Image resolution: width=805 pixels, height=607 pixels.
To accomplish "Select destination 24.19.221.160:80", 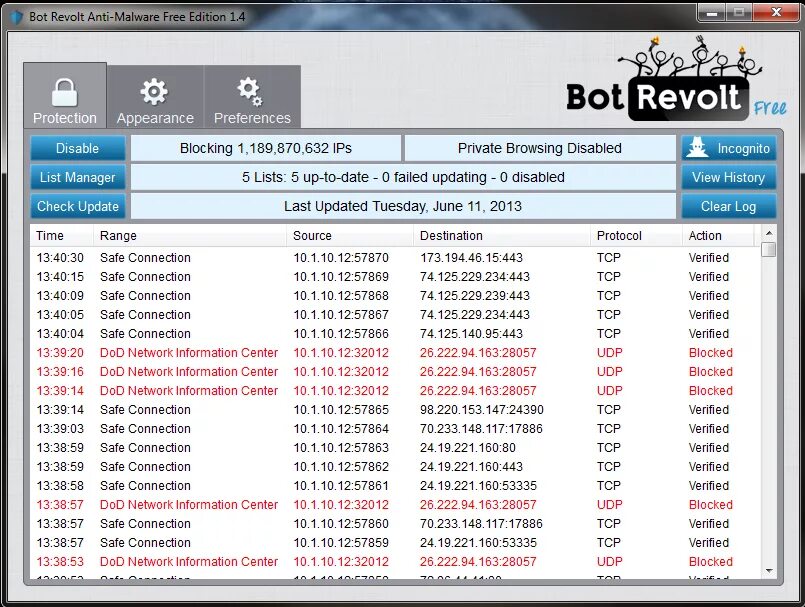I will click(x=468, y=448).
